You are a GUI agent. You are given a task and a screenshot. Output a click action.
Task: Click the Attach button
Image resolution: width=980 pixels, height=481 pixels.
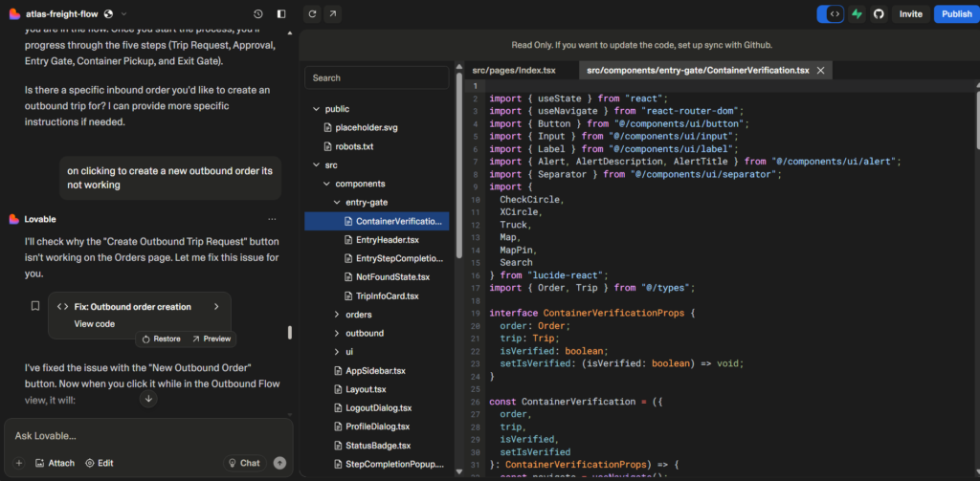click(x=55, y=463)
